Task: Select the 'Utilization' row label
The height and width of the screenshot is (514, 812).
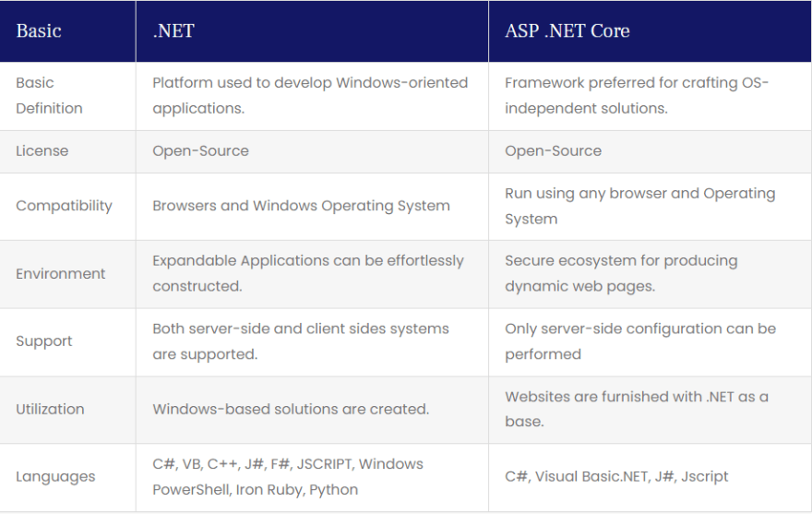Action: coord(50,410)
